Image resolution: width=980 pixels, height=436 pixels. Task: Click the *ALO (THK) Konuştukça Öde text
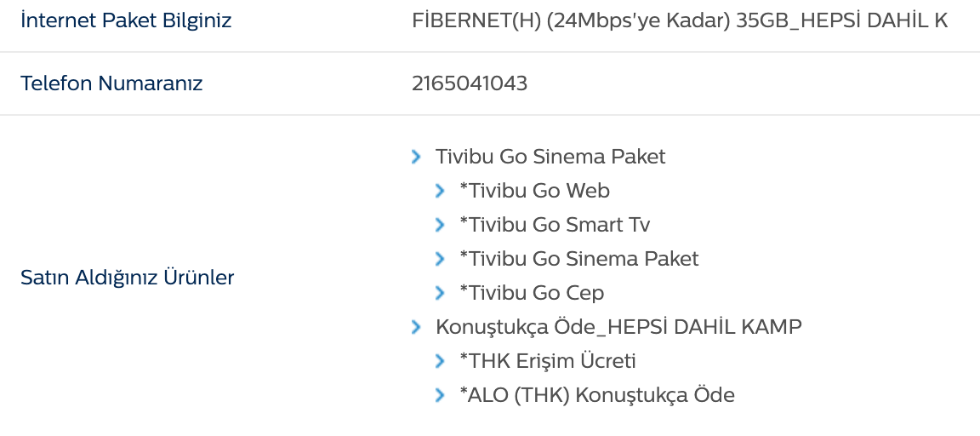point(597,395)
